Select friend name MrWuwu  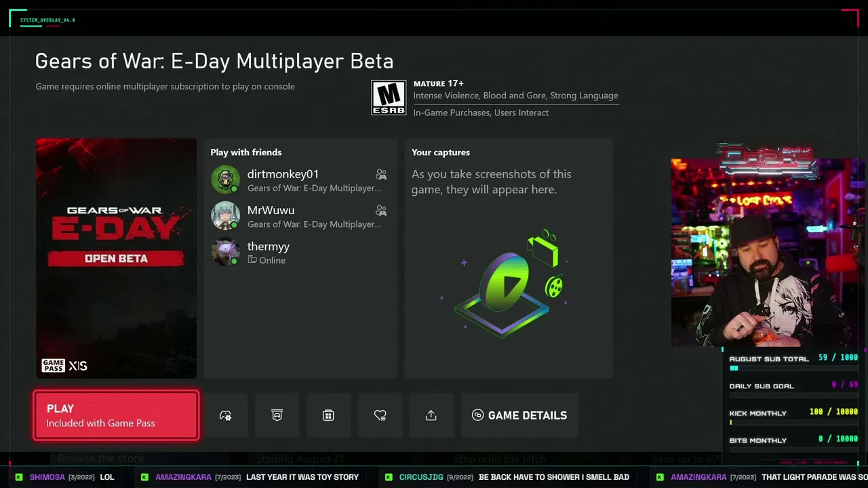click(x=271, y=210)
